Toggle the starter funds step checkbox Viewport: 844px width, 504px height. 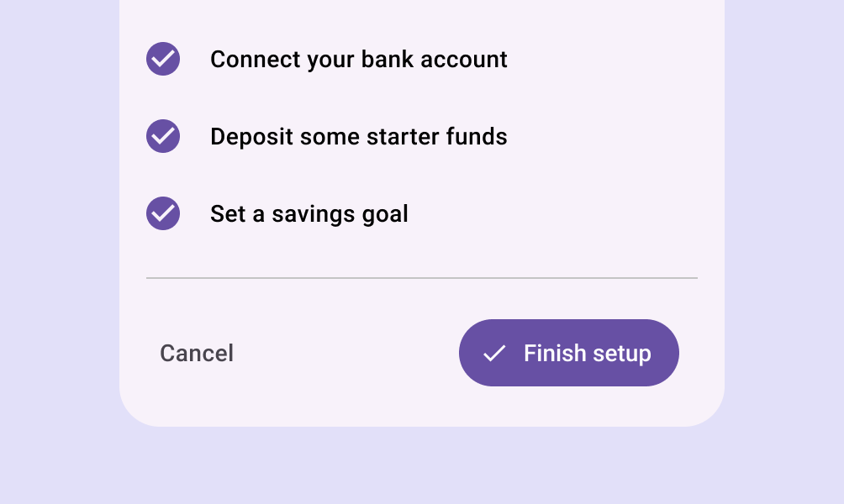pos(163,136)
